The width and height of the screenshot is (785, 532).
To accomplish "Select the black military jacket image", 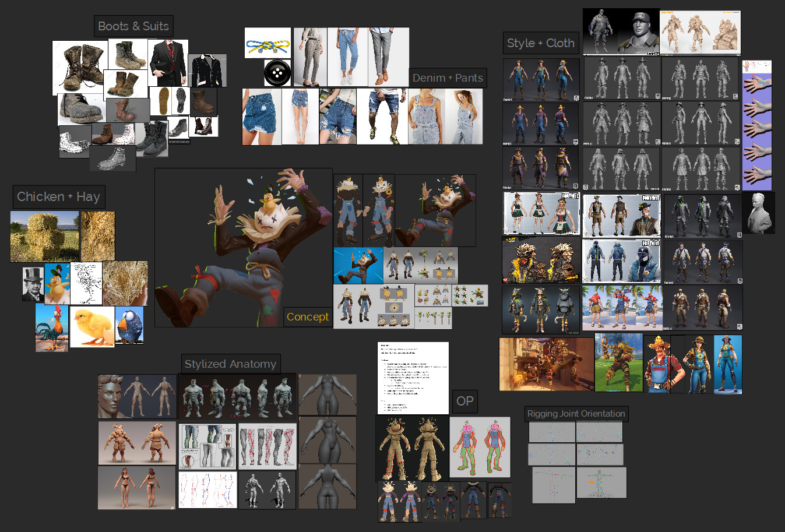I will (x=207, y=71).
